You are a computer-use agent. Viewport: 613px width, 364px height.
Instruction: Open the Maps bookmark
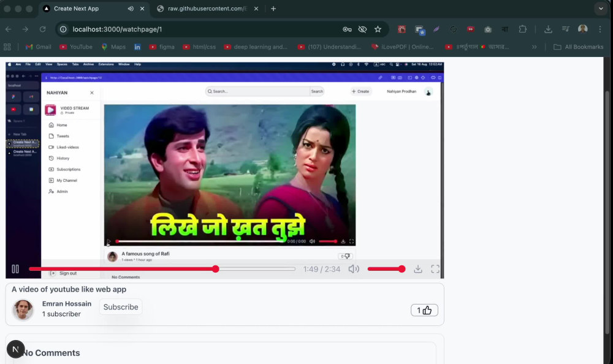pyautogui.click(x=113, y=47)
